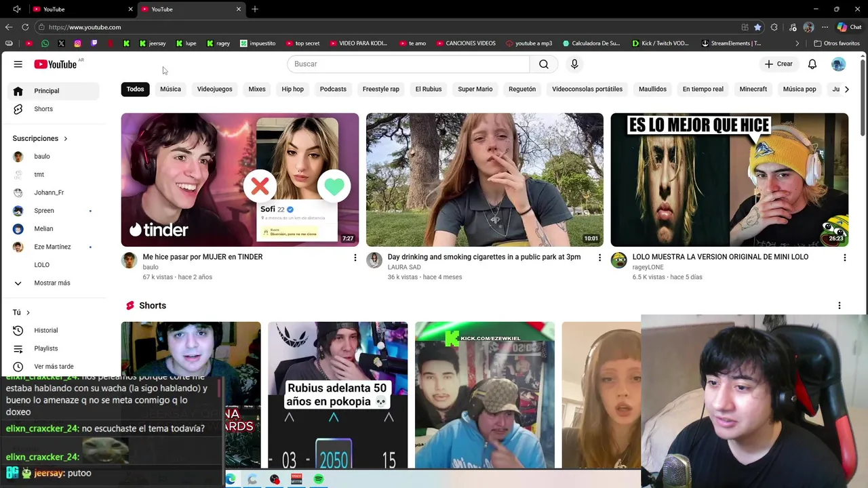Click the YouTube logo
The width and height of the screenshot is (868, 488).
[x=56, y=64]
